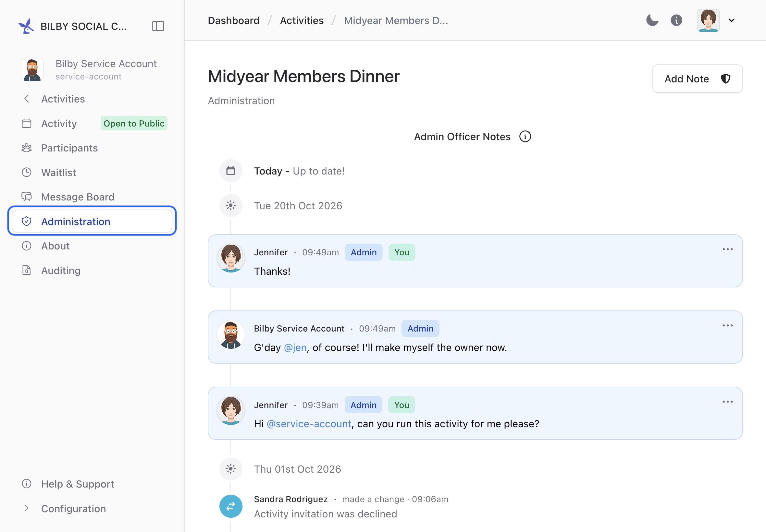Click the Thu 01st Oct 2026 sun marker
Image resolution: width=766 pixels, height=532 pixels.
(231, 469)
